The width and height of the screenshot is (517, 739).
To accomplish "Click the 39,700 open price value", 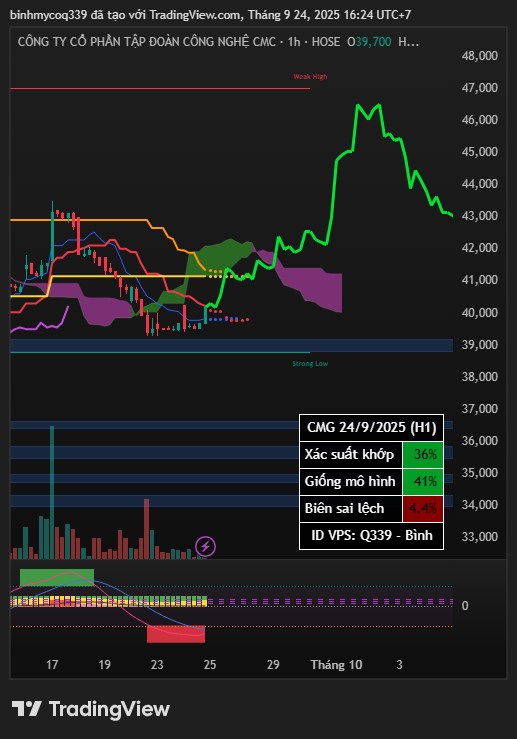I will point(373,41).
